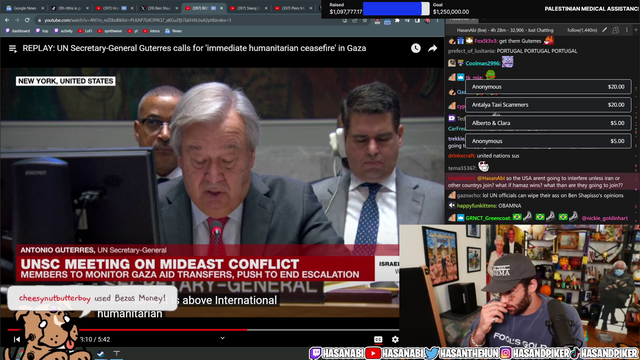
Task: Toggle closed captions CC button
Action: pos(378,339)
